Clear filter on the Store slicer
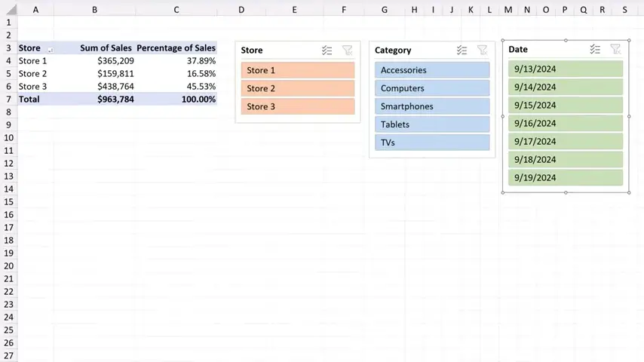644x362 pixels. coord(347,51)
